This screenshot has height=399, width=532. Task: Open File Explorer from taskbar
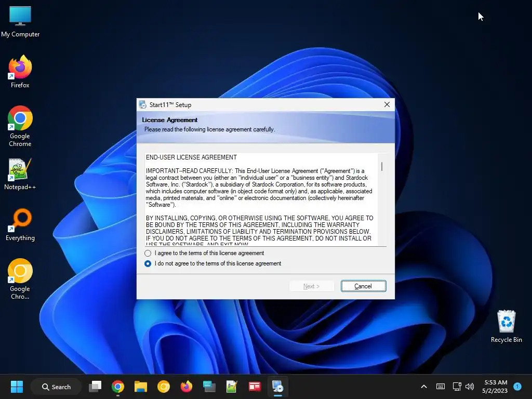coord(140,387)
